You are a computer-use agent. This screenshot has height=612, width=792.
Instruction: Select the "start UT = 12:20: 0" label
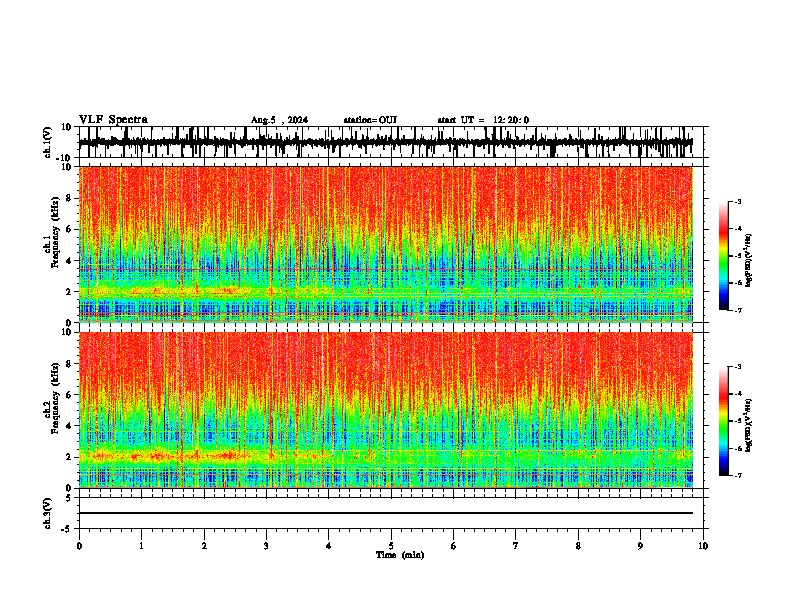pos(483,120)
